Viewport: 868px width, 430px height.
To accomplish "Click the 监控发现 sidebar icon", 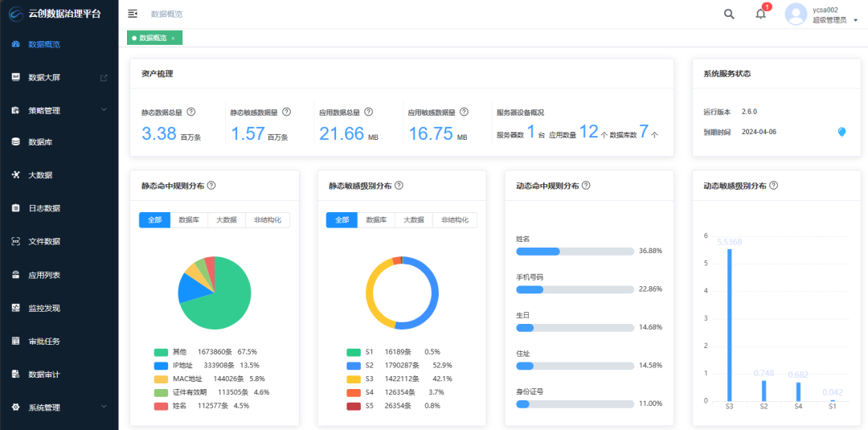I will [x=15, y=309].
